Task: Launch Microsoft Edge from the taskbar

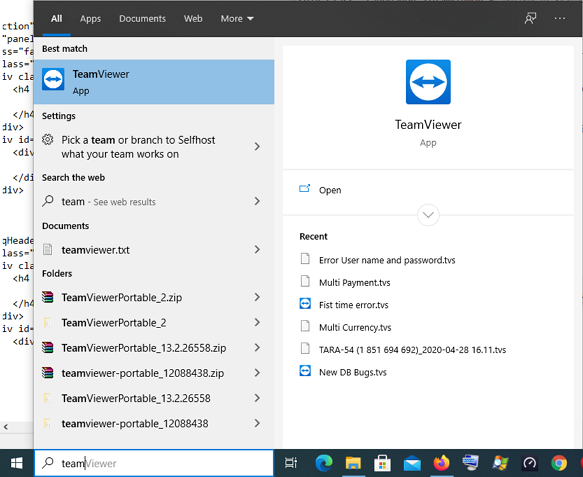Action: coord(324,463)
